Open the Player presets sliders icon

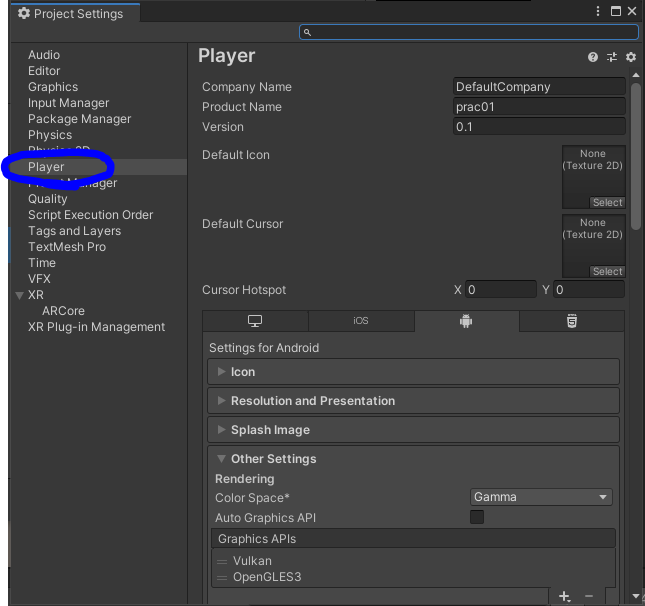click(612, 57)
